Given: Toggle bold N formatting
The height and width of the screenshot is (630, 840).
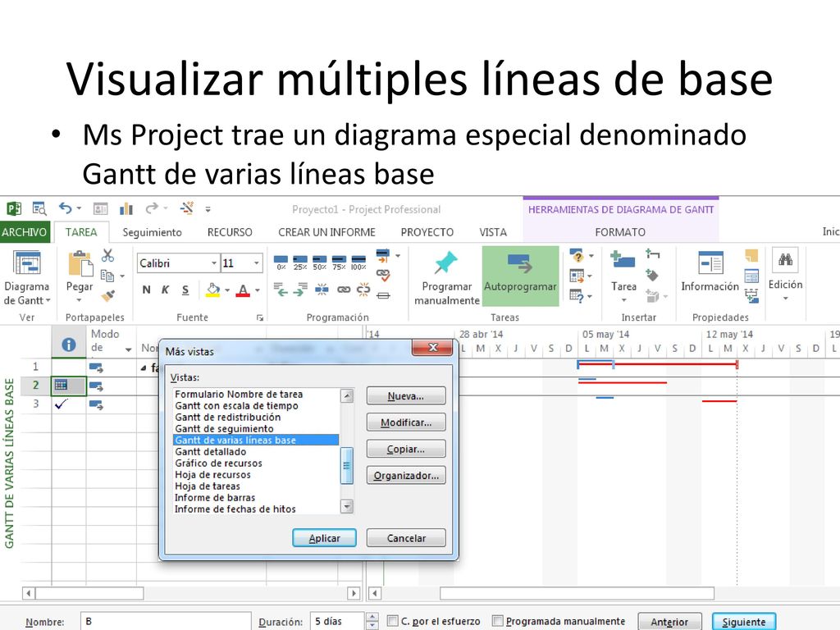Looking at the screenshot, I should pyautogui.click(x=146, y=290).
